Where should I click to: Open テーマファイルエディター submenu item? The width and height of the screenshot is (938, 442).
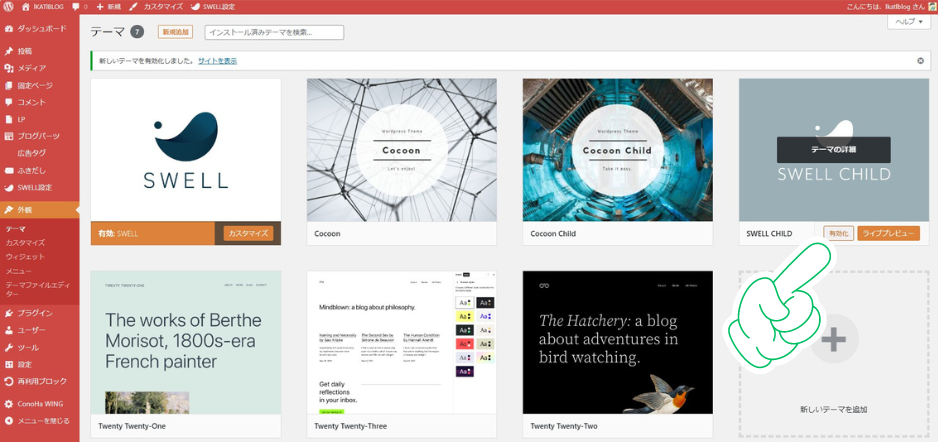click(x=38, y=289)
